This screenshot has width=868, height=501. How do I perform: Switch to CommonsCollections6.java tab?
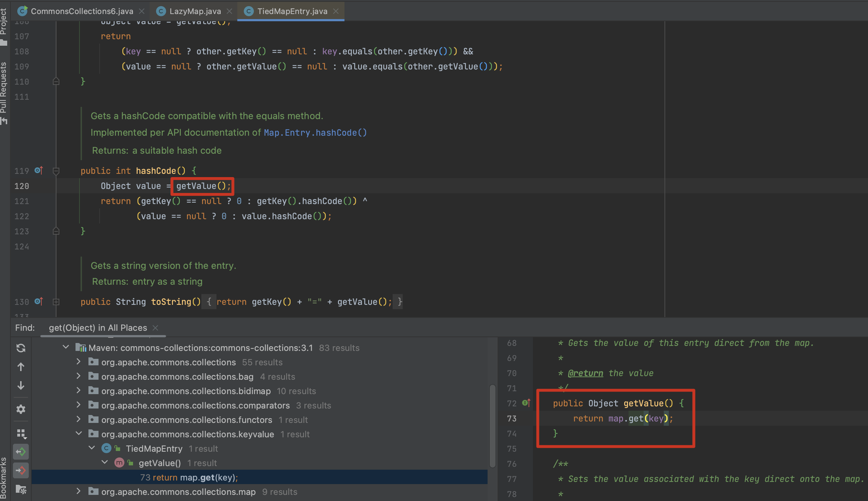point(81,11)
